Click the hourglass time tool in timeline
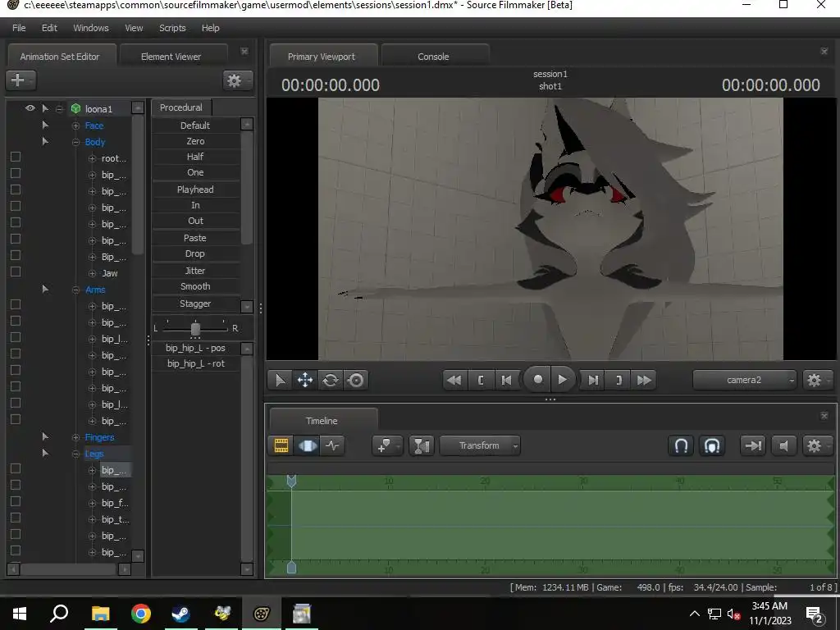 422,445
